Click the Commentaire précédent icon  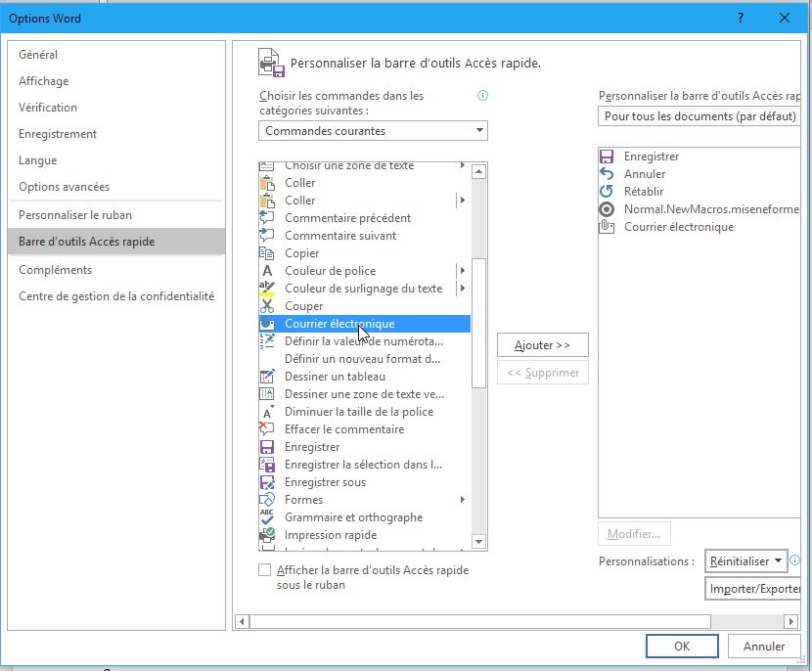267,218
